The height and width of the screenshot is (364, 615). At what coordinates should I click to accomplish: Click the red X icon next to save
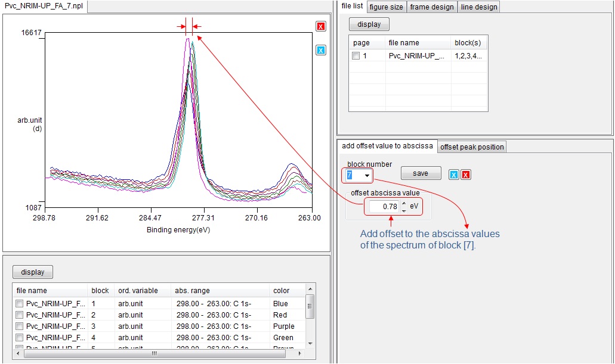[x=465, y=175]
